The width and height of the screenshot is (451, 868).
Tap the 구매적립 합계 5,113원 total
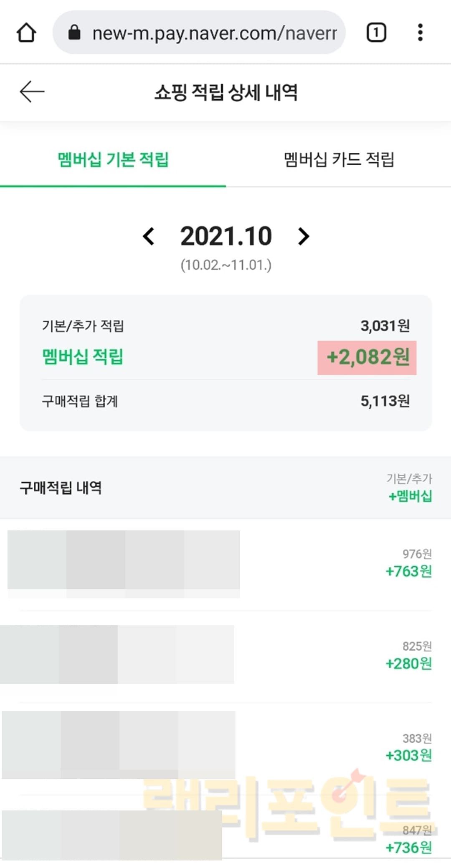tap(385, 401)
